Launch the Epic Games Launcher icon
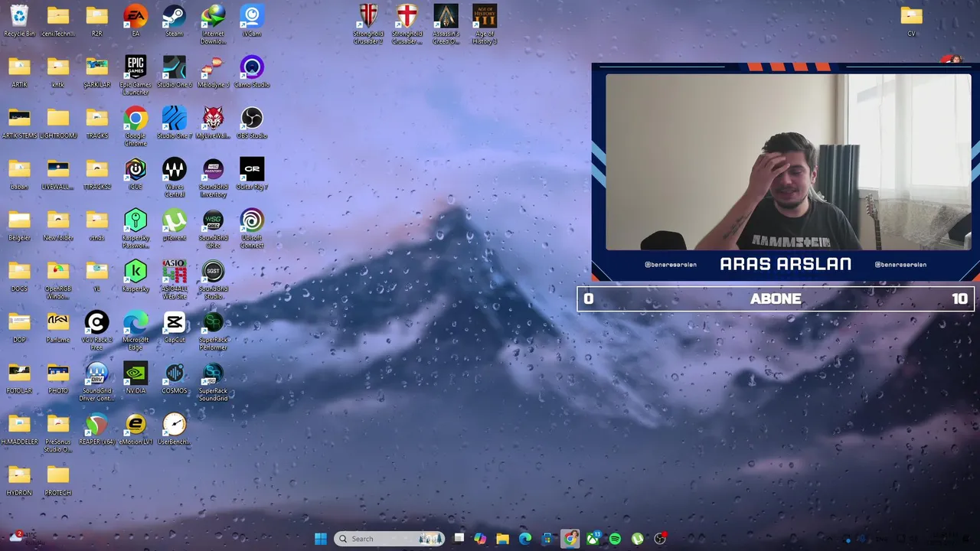Viewport: 980px width, 551px height. [136, 75]
